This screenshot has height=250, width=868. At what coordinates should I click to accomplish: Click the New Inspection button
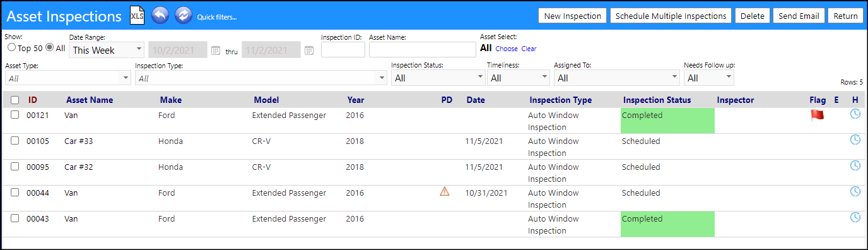573,16
